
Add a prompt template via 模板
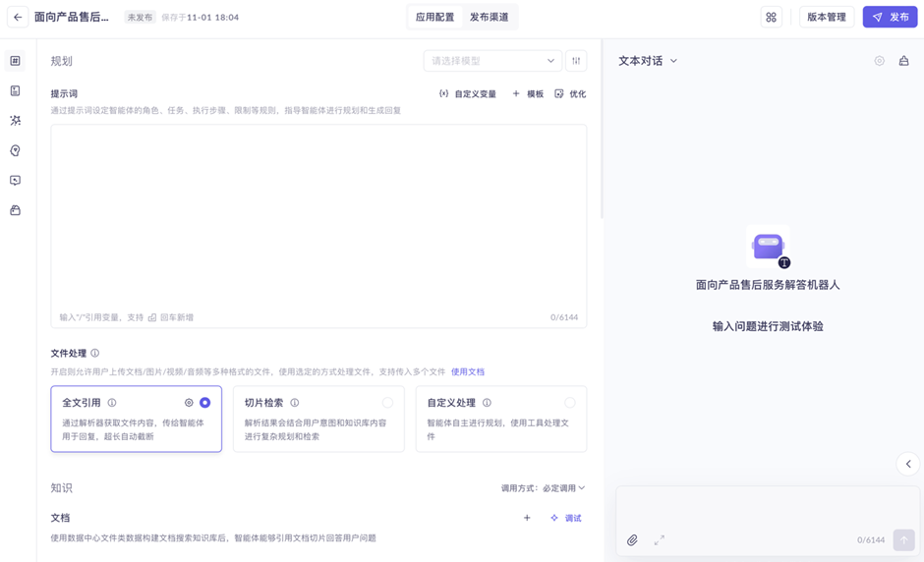point(528,93)
